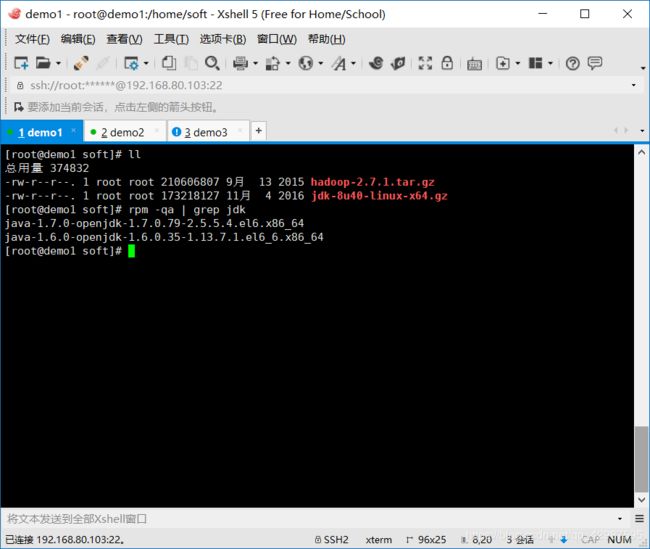
Task: Add a new tab with plus button
Action: point(259,131)
